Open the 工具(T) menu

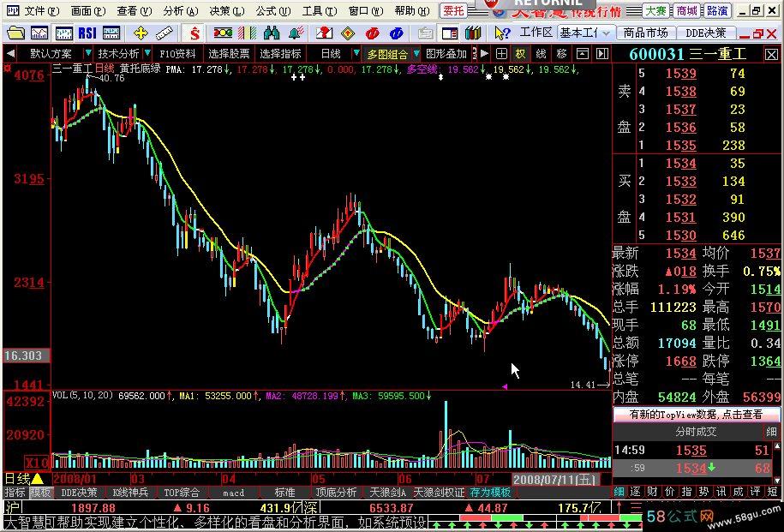[x=320, y=10]
